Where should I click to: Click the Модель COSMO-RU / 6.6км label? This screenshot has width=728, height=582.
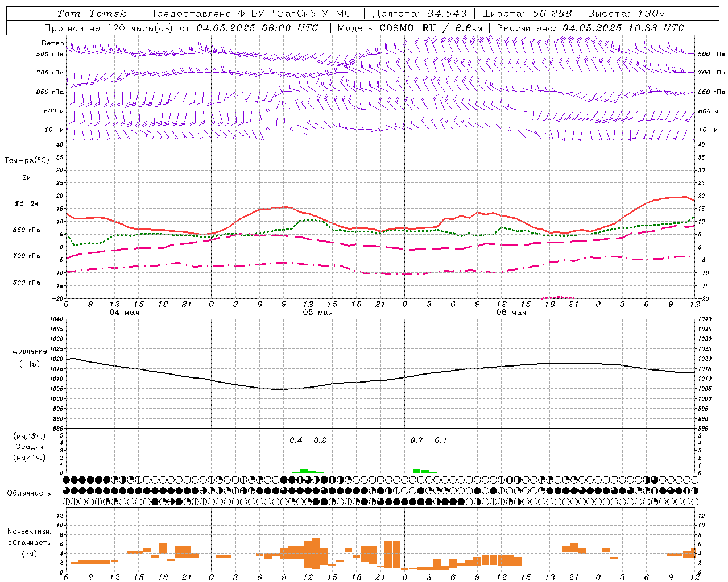(x=410, y=28)
